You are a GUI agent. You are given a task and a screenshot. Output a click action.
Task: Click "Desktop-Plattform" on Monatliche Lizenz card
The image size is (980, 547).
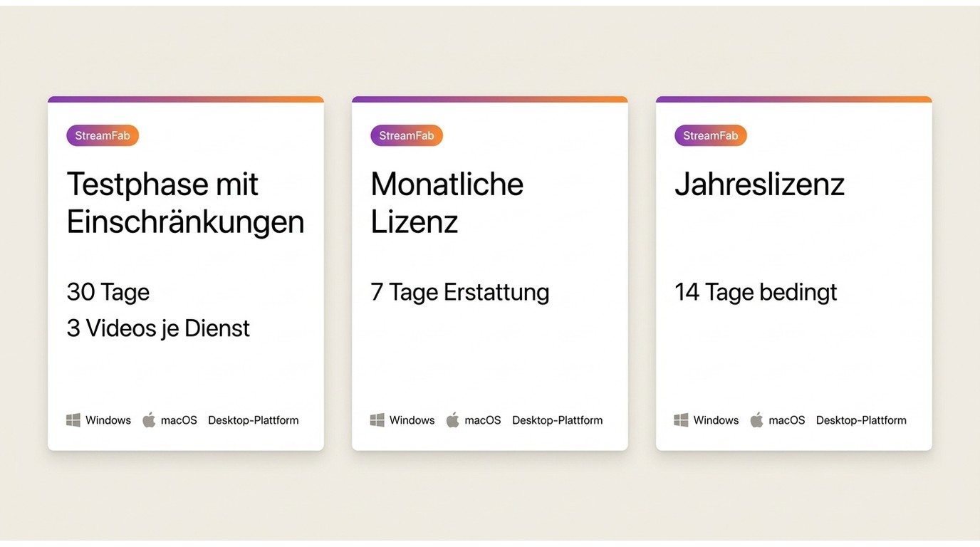click(558, 420)
